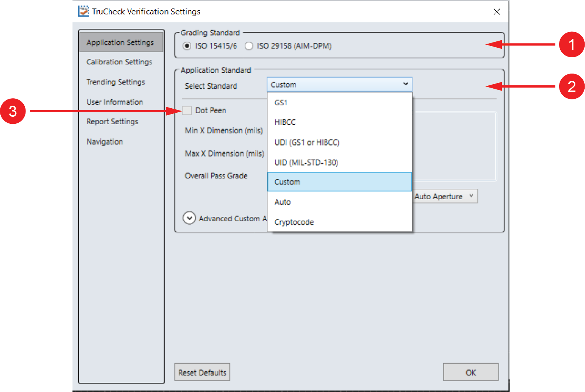Screen dimensions: 585x392
Task: Click the TruCheck app icon in title bar
Action: point(84,11)
